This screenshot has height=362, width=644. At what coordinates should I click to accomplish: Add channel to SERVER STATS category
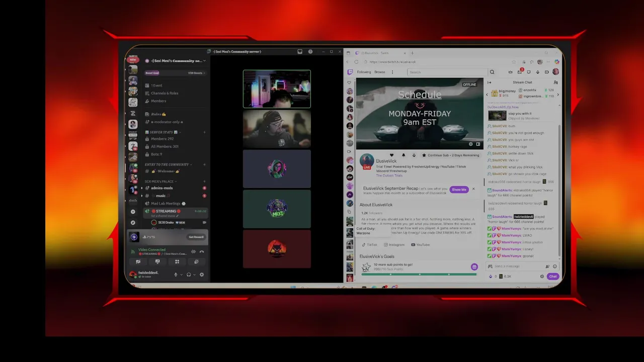coord(204,132)
